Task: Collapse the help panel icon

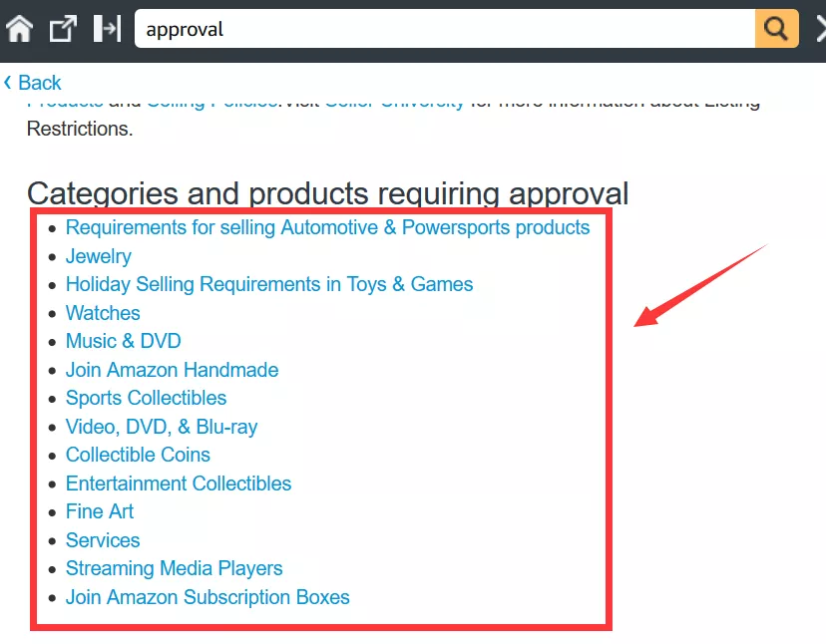Action: click(107, 28)
